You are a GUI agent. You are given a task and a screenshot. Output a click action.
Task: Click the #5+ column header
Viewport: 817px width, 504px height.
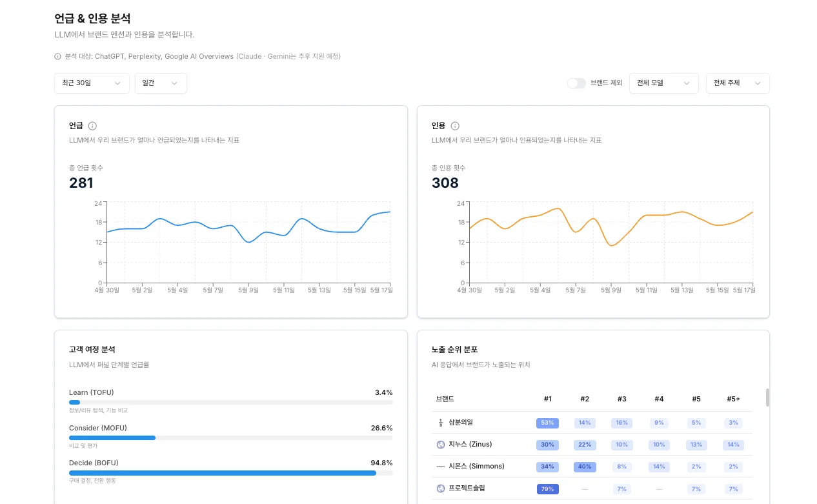(733, 399)
